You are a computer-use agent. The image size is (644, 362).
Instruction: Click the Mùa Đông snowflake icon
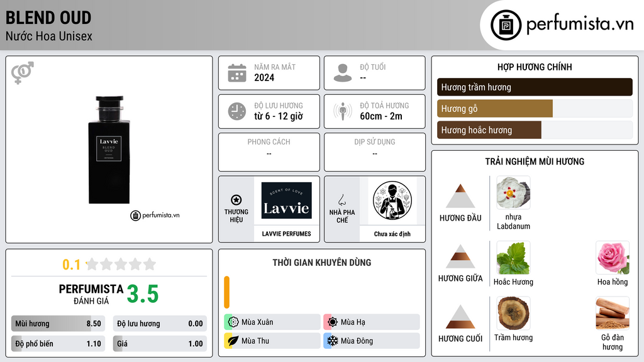(333, 341)
